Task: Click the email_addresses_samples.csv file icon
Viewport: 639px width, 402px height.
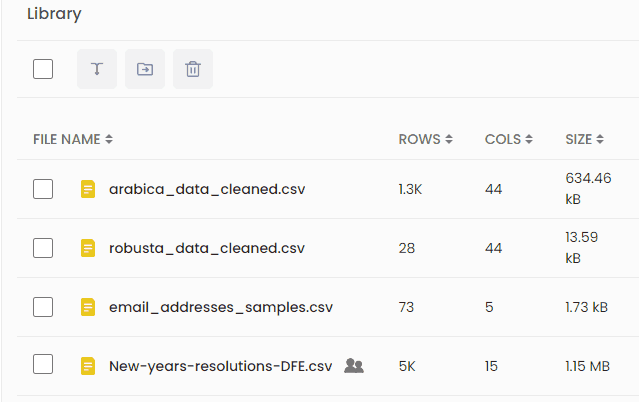Action: 88,307
